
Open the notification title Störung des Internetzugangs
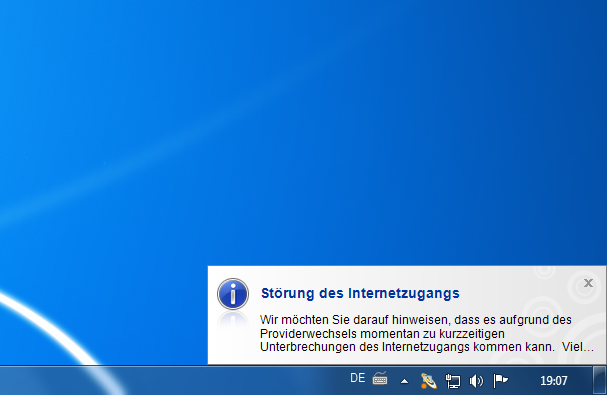click(360, 293)
